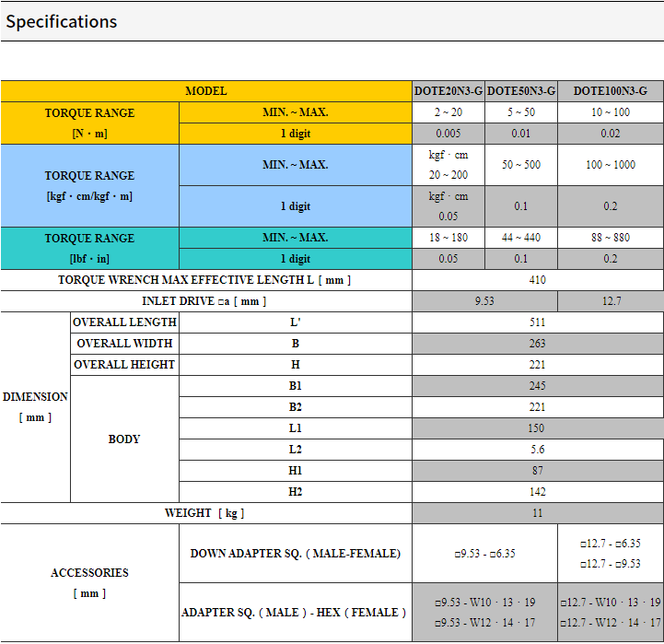Click the OVERALL WIDTH value 263
The height and width of the screenshot is (644, 664).
[538, 344]
